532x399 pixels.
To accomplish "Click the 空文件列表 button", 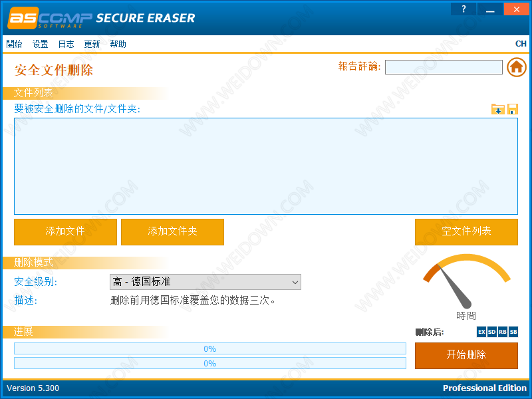I will [466, 231].
